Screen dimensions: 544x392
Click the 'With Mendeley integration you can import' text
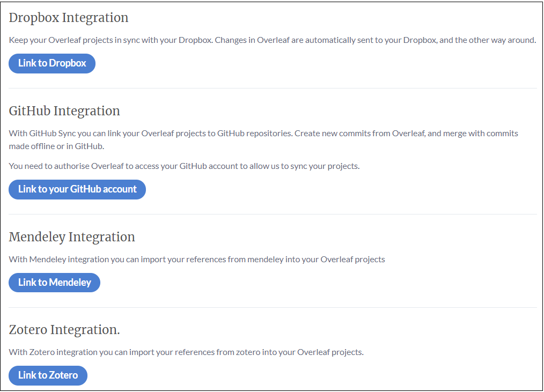(197, 260)
